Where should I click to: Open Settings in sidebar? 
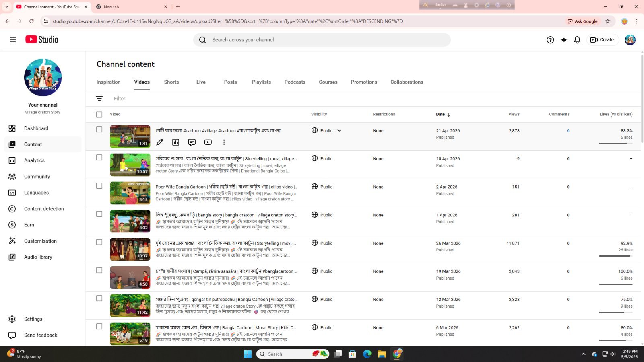pyautogui.click(x=43, y=319)
